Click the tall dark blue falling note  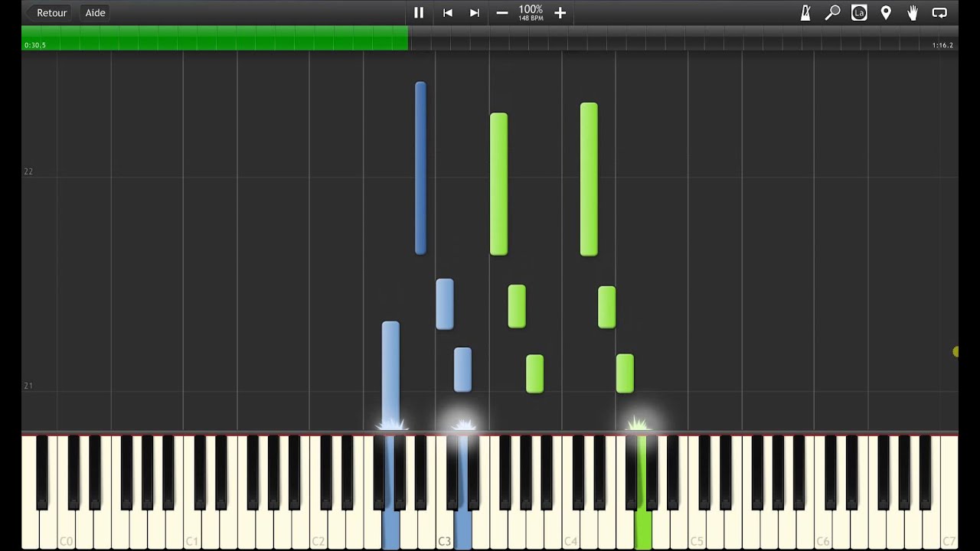pyautogui.click(x=420, y=168)
